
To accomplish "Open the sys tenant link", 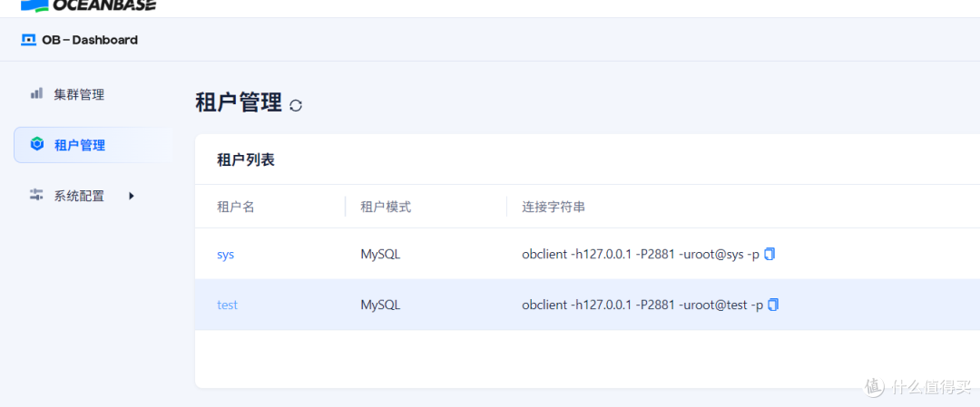I will [226, 255].
